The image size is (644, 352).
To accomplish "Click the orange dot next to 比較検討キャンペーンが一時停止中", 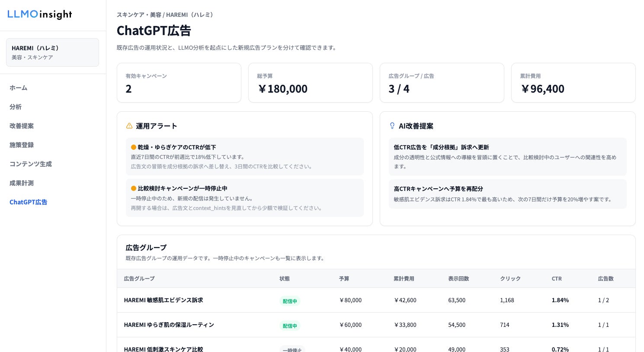I will pos(134,188).
